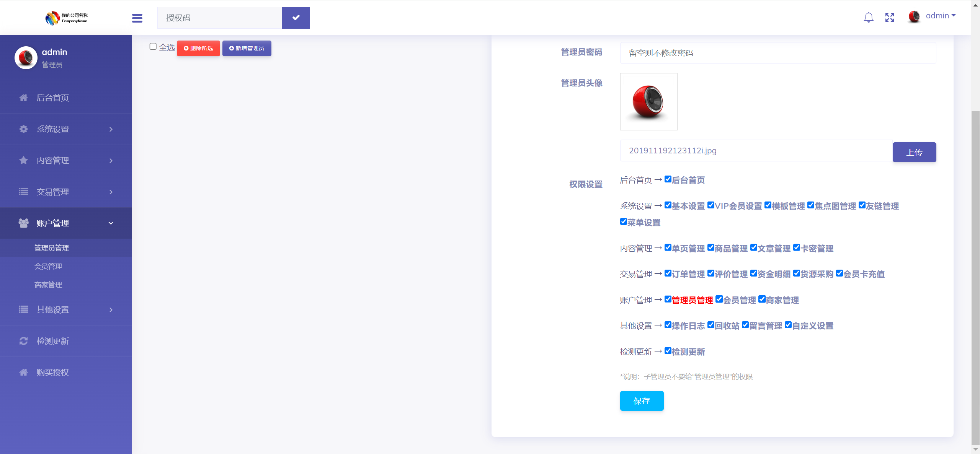Uncheck the 后台首页 permission checkbox
This screenshot has height=454, width=980.
(x=668, y=179)
